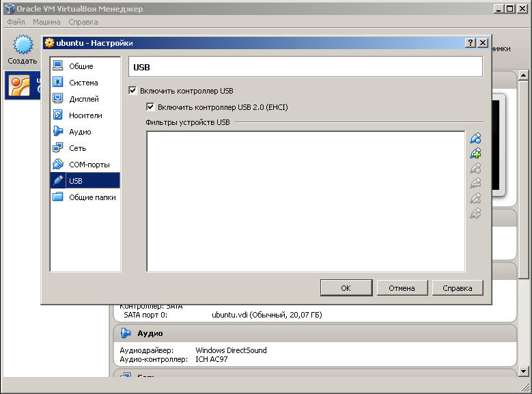
Task: Click the disabled move filter up icon
Action: (475, 198)
